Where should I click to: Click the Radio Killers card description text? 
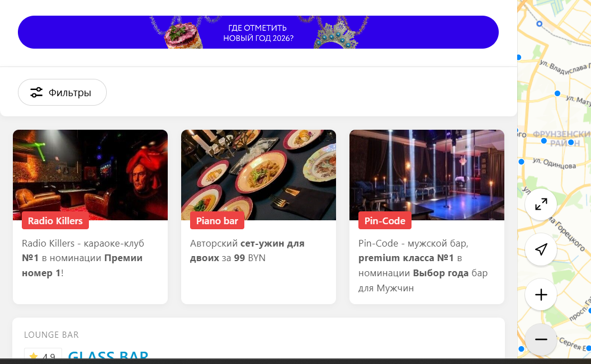83,258
